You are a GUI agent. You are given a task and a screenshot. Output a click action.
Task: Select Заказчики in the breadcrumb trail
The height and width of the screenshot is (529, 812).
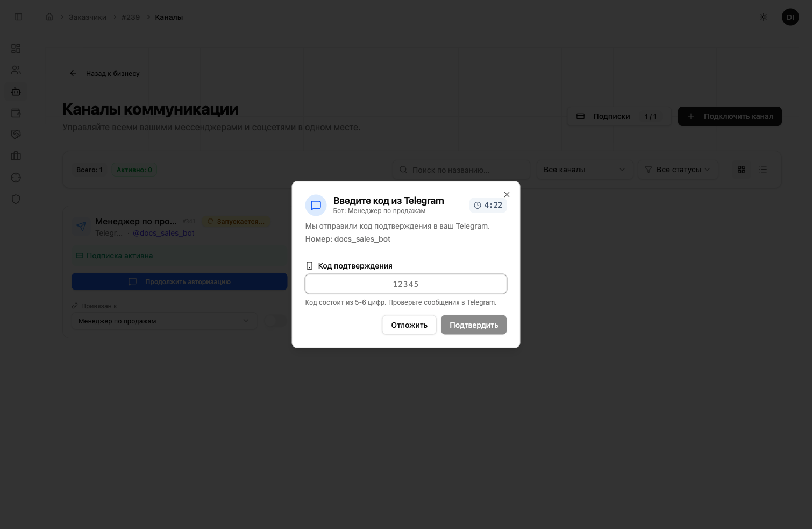click(88, 17)
